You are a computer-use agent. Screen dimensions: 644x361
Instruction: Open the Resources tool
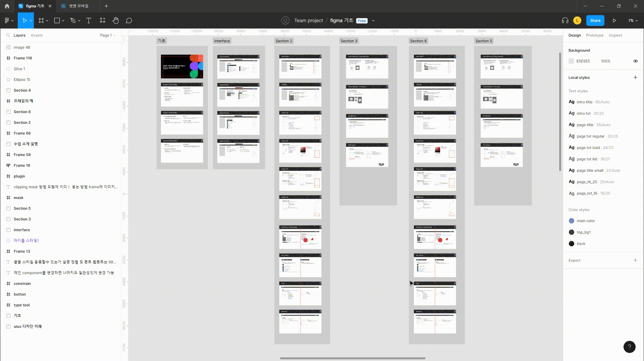[x=103, y=20]
